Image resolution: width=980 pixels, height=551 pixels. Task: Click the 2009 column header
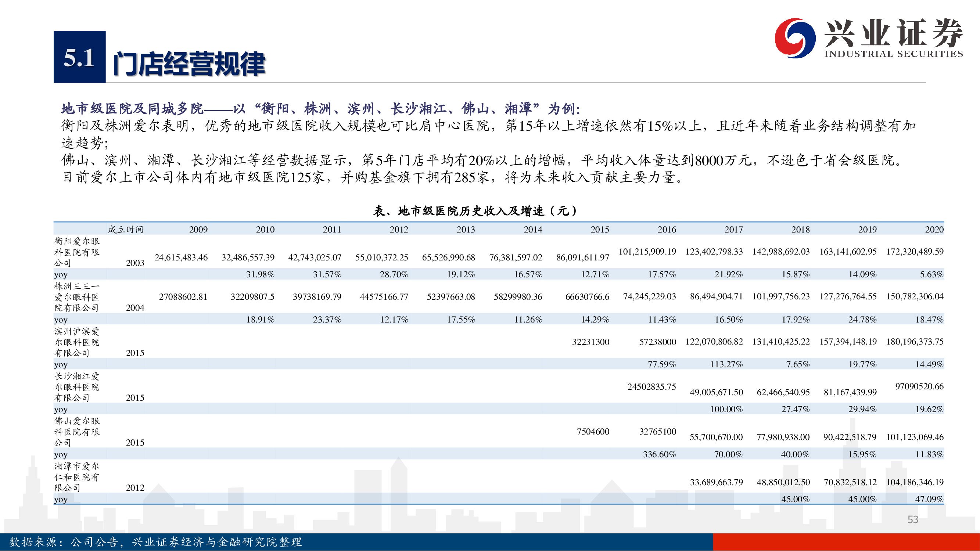[198, 229]
